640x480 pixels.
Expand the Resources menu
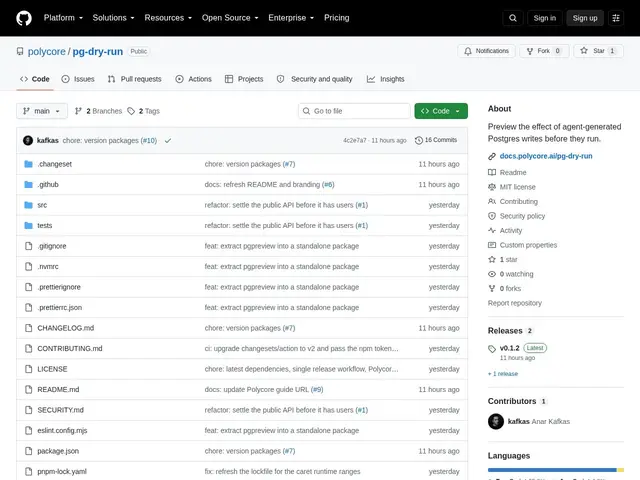point(168,18)
